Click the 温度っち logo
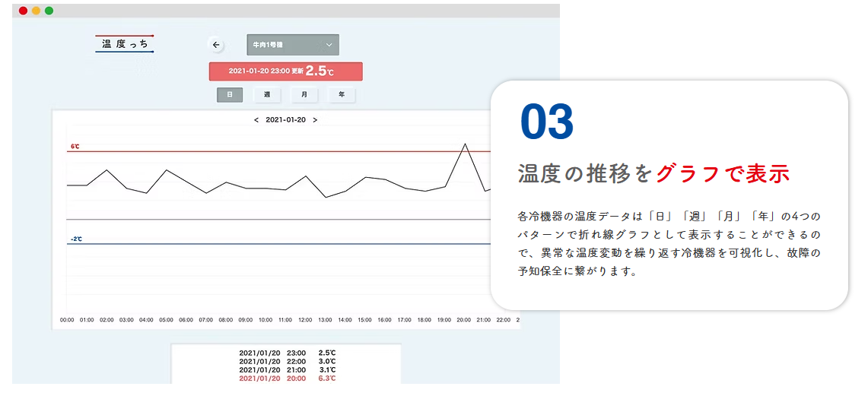This screenshot has width=868, height=396. (x=125, y=44)
